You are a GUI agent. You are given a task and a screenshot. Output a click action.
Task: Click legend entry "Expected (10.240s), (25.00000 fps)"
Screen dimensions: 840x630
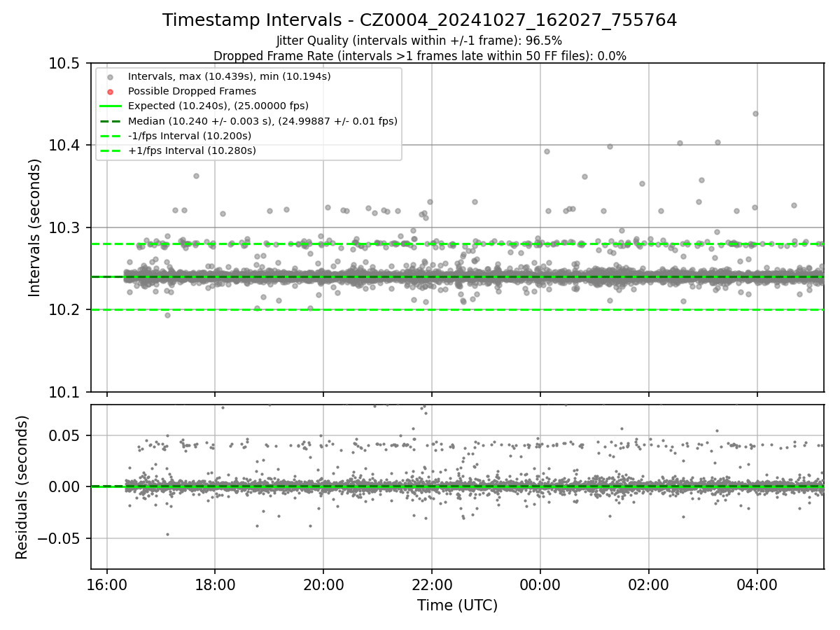pos(218,106)
